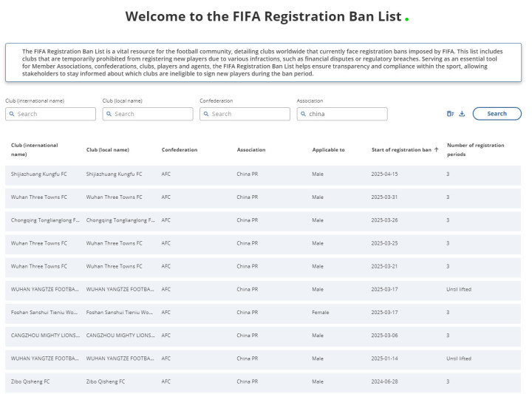Screen dimensions: 532x394
Task: Sort by Club (international name) column header
Action: [34, 149]
